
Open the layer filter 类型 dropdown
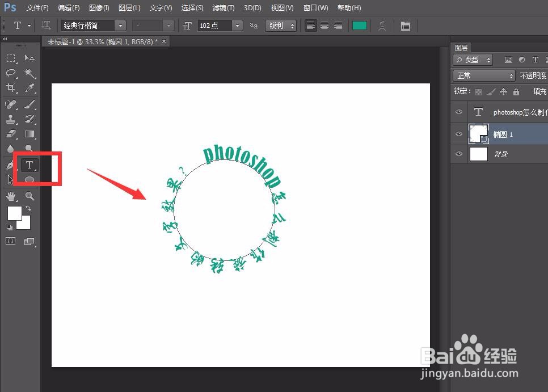click(473, 60)
